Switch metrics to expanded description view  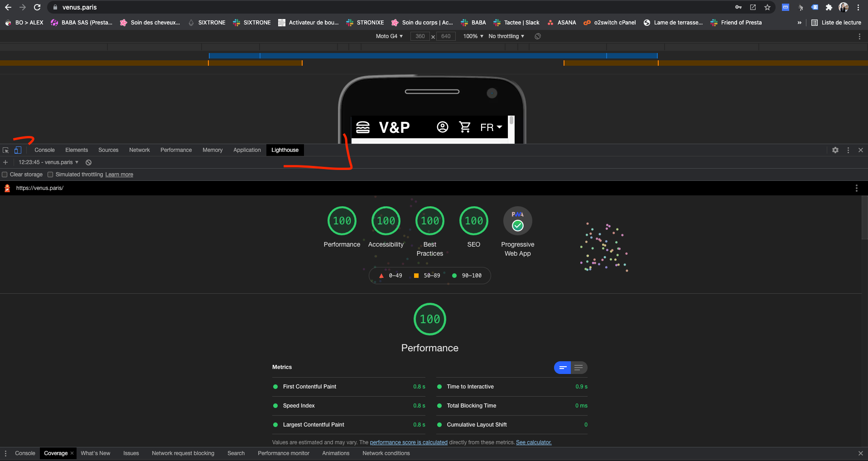click(x=579, y=368)
